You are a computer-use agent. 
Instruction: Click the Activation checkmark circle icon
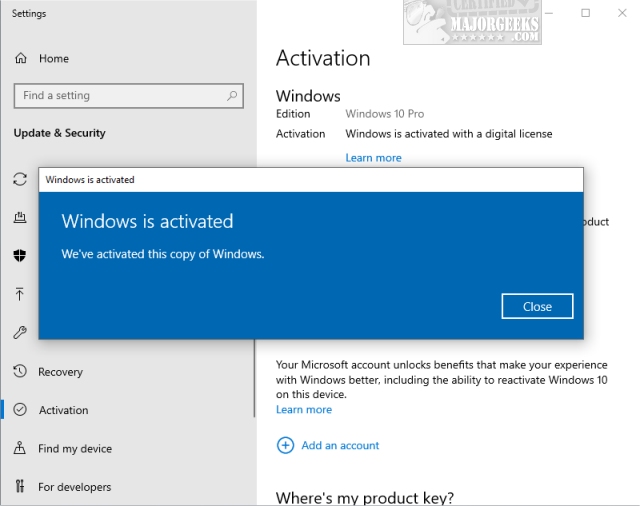click(x=20, y=409)
